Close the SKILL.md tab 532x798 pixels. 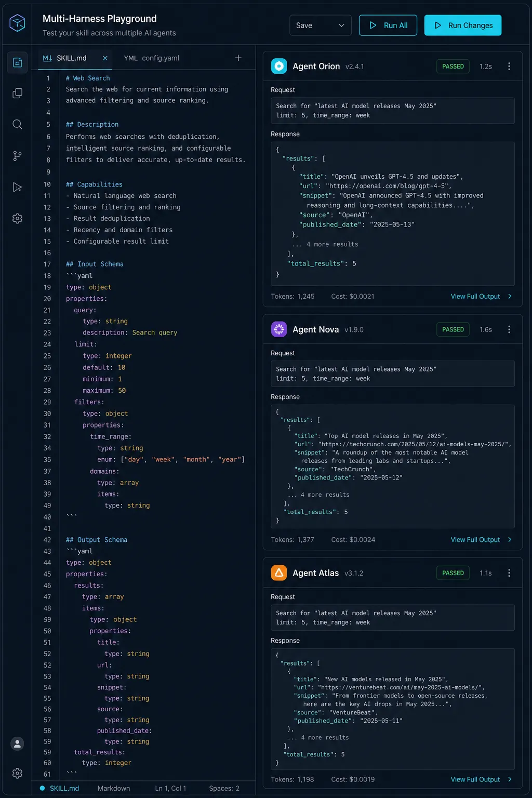[105, 58]
